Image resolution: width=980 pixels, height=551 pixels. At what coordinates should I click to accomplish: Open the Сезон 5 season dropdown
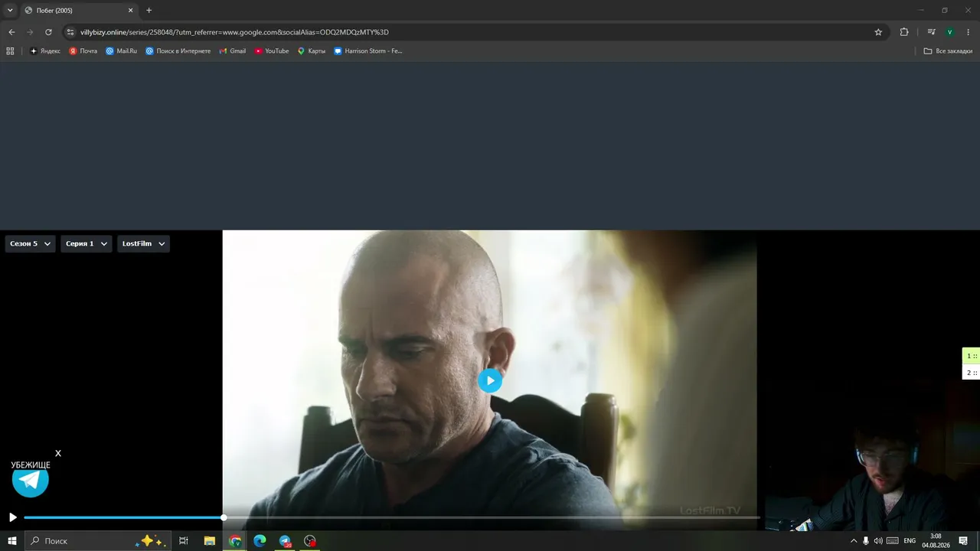tap(31, 243)
